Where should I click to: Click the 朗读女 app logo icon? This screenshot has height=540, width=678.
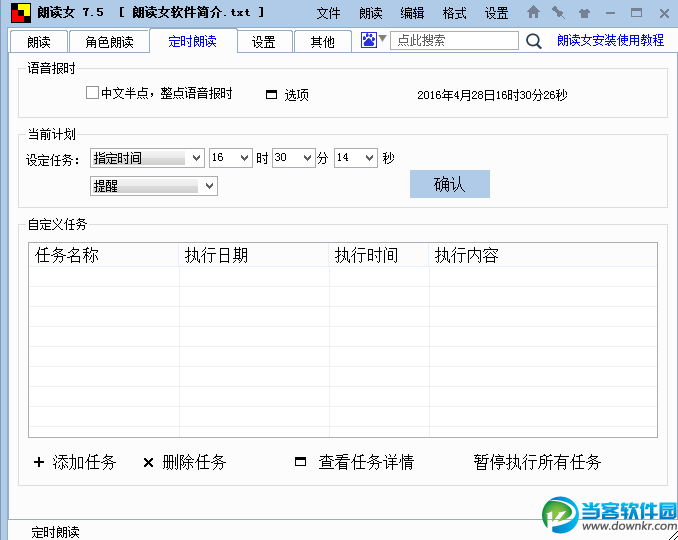click(x=21, y=13)
